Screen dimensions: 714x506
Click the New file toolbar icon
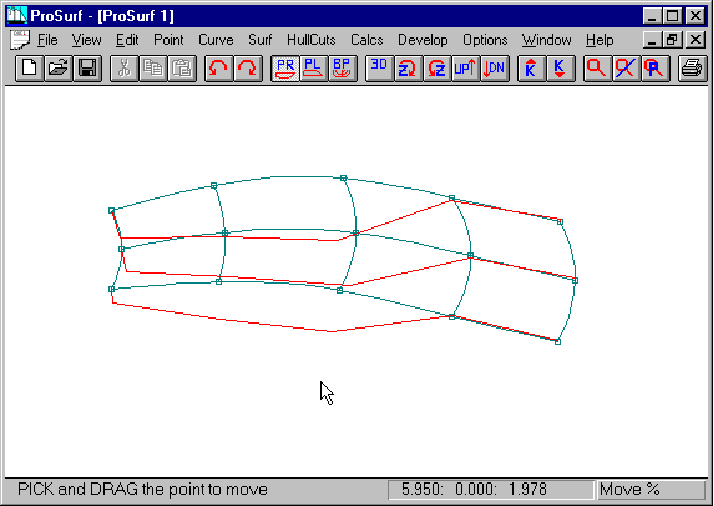[30, 68]
